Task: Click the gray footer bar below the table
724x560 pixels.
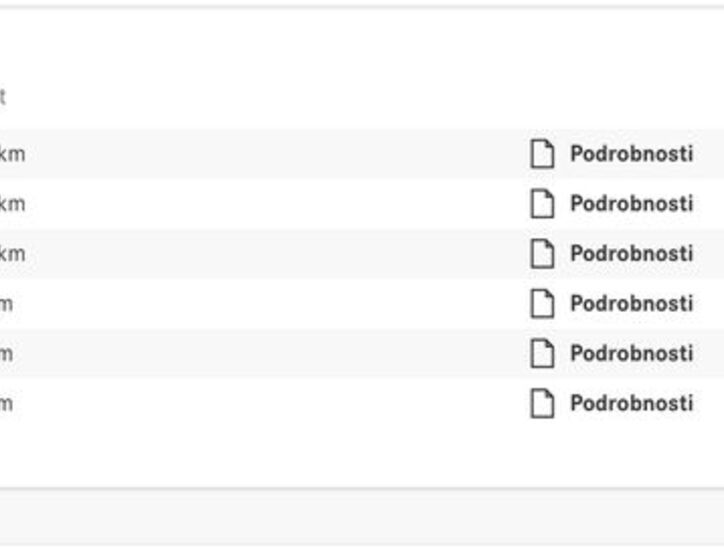Action: (362, 517)
